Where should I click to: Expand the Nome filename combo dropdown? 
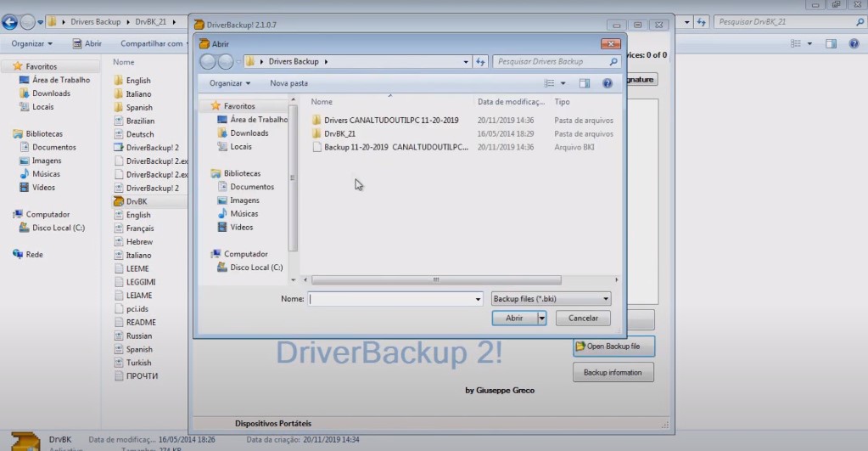click(x=478, y=299)
